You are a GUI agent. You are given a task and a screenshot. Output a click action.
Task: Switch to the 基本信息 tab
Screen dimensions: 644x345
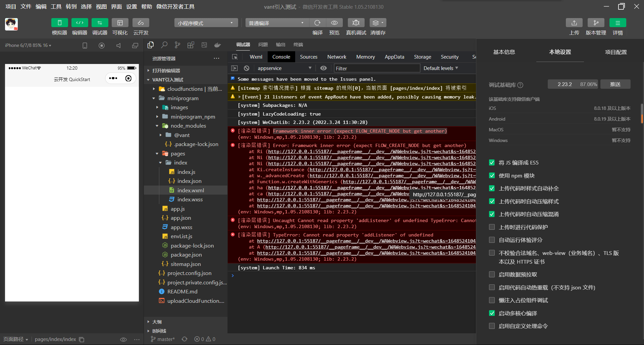click(x=504, y=52)
